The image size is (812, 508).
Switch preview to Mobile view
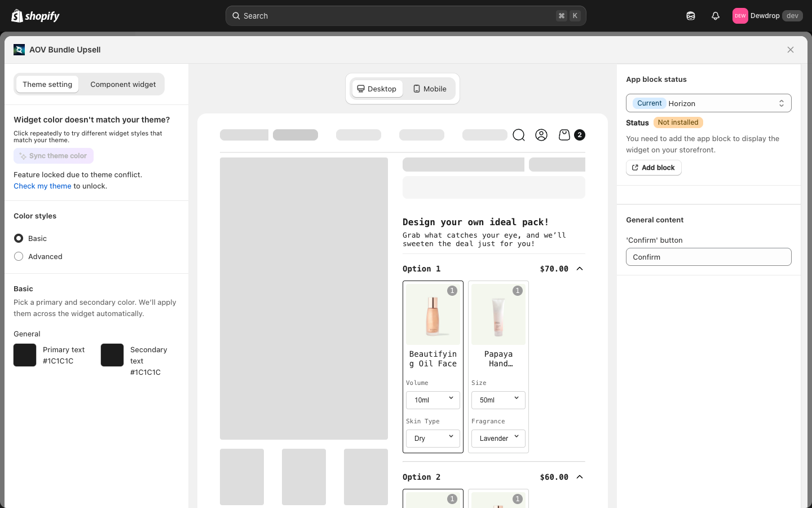tap(430, 89)
